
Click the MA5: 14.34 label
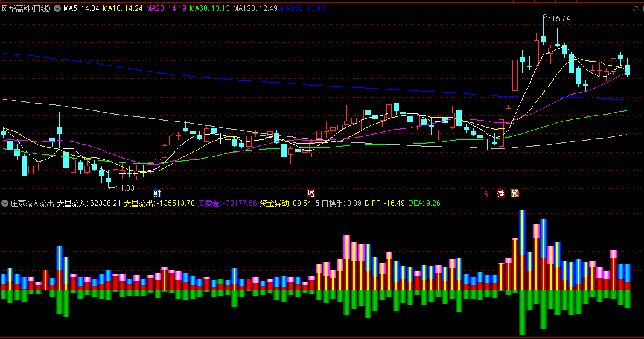81,8
